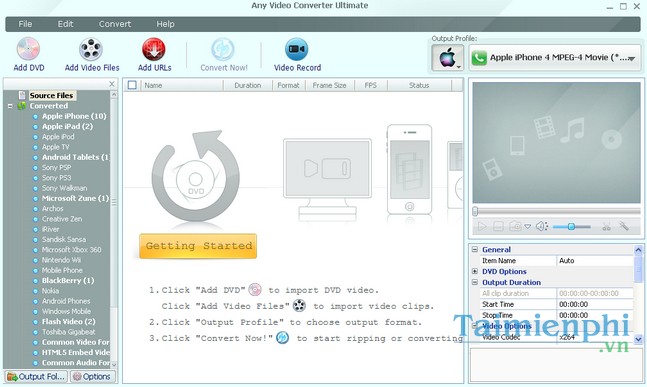Select Apple iPhone (10) in the tree
The height and width of the screenshot is (387, 647).
click(74, 116)
